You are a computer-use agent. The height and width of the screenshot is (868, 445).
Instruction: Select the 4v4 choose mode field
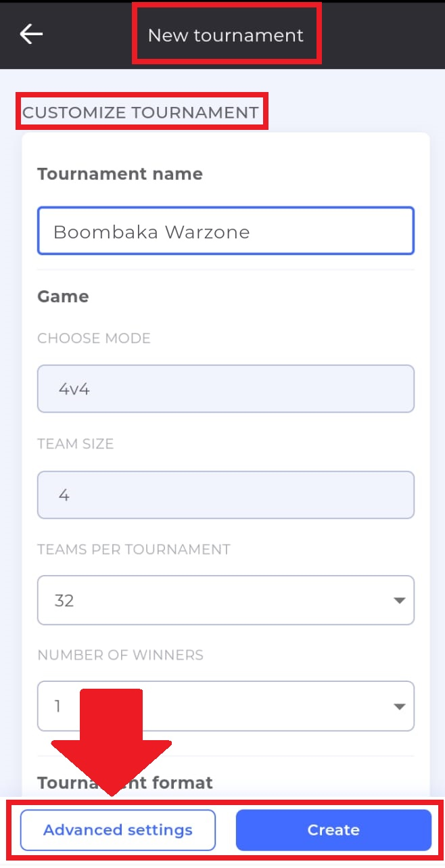(225, 389)
